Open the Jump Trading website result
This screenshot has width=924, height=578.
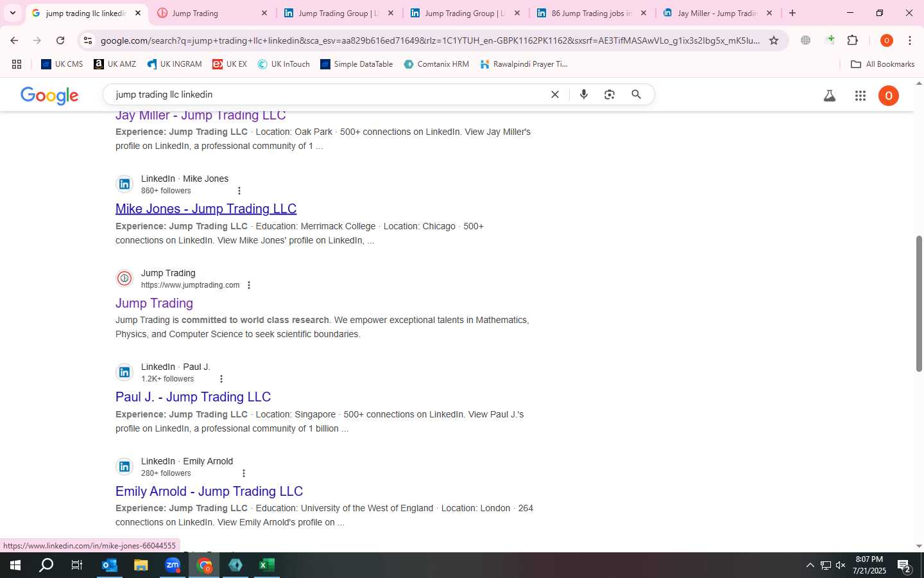pos(154,303)
